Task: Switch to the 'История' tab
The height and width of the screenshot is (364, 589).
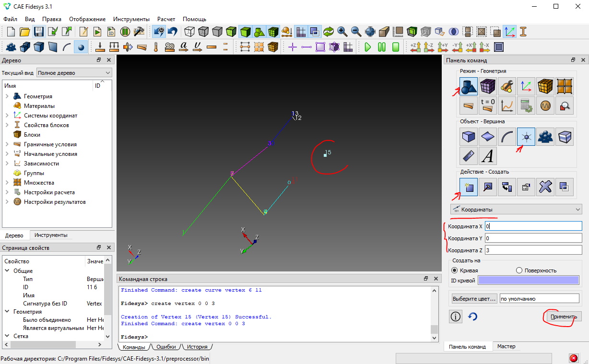Action: (x=197, y=347)
